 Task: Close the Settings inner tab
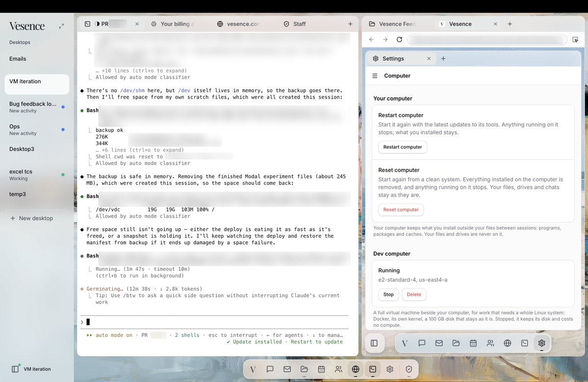pyautogui.click(x=429, y=59)
